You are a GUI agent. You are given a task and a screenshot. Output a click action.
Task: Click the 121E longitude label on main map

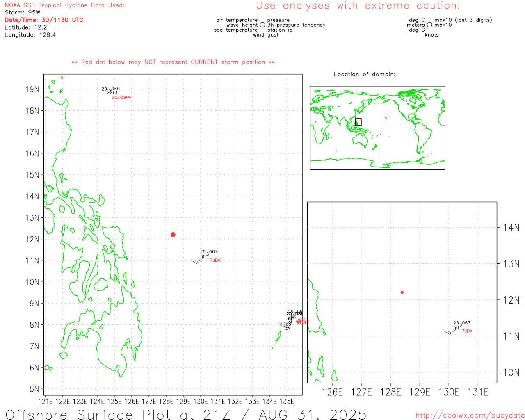46,401
